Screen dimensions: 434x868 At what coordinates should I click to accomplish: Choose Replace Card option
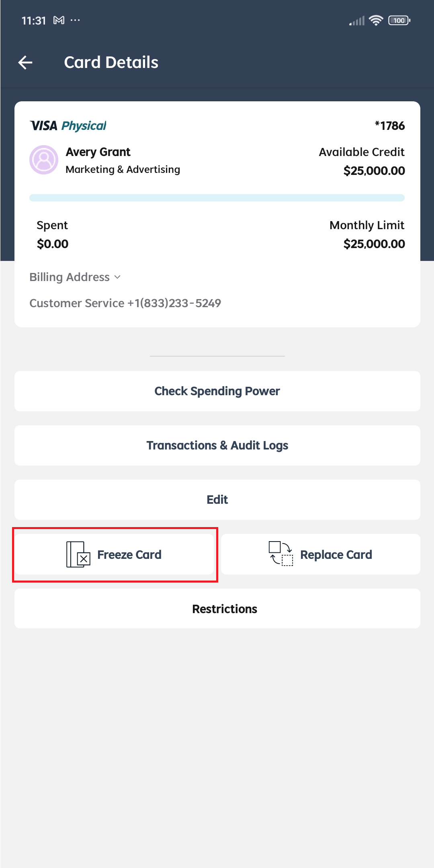pyautogui.click(x=321, y=554)
